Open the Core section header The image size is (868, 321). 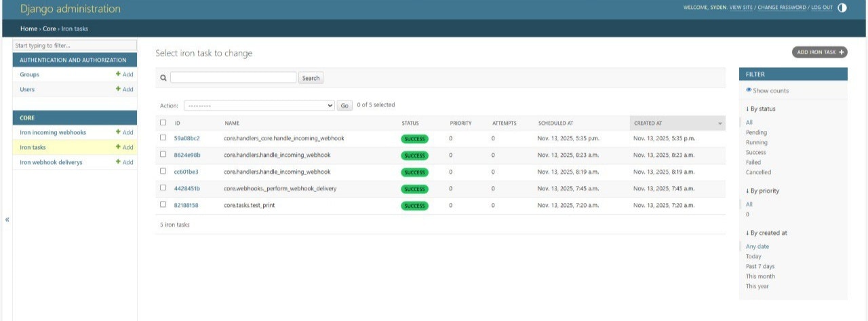[27, 117]
